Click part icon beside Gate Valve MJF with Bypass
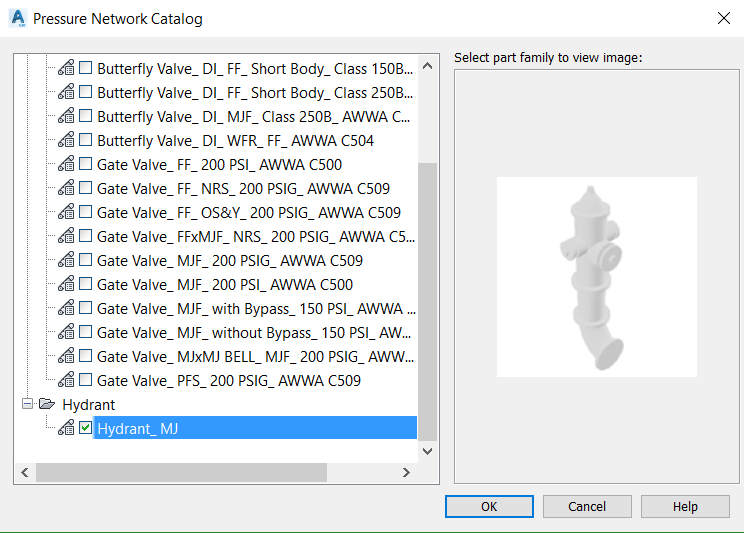The height and width of the screenshot is (533, 744). pos(66,308)
